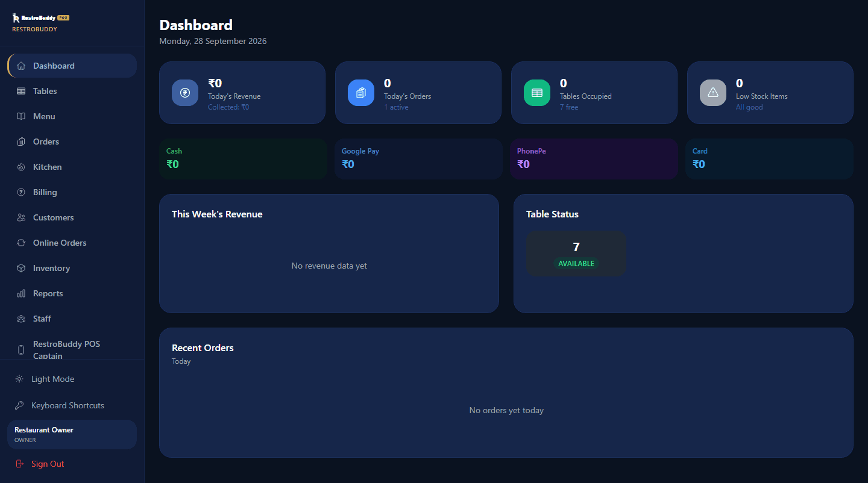Click the 'All good' stock status text
This screenshot has width=868, height=483.
coord(749,107)
